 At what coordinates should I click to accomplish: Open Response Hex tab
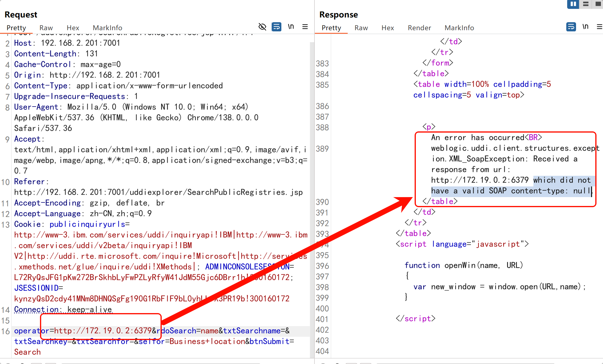point(387,28)
